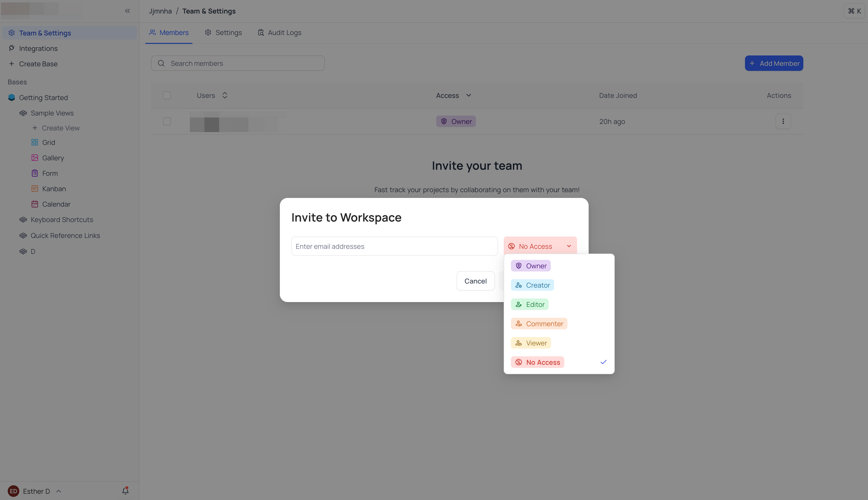
Task: Click the search members magnifying glass icon
Action: coord(160,63)
